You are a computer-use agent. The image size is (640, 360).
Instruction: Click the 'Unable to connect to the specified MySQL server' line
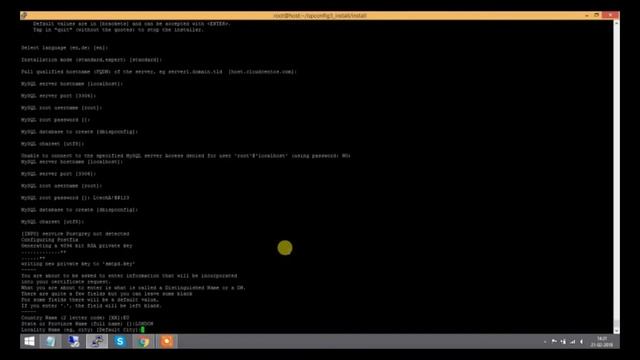tap(186, 156)
